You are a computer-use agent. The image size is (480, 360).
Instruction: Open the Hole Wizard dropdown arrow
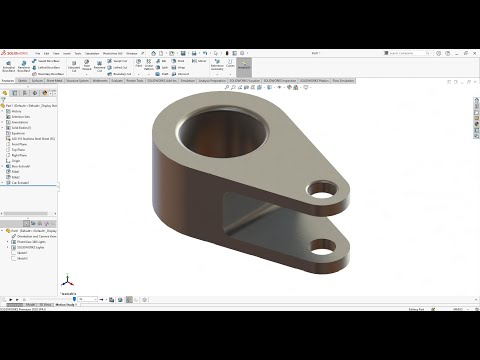tap(87, 74)
